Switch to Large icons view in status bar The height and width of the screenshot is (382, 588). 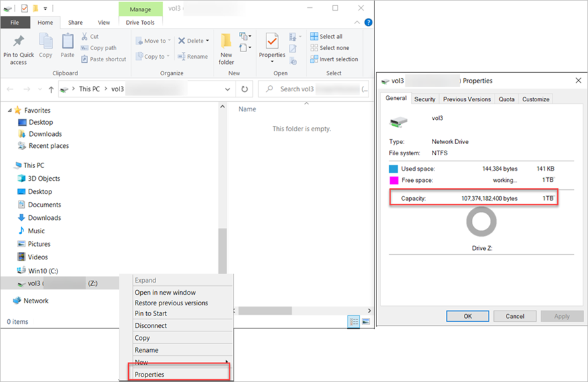pos(366,321)
